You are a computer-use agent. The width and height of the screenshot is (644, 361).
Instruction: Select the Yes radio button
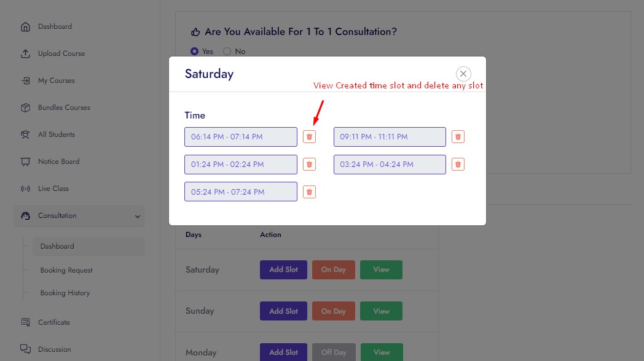coord(195,52)
